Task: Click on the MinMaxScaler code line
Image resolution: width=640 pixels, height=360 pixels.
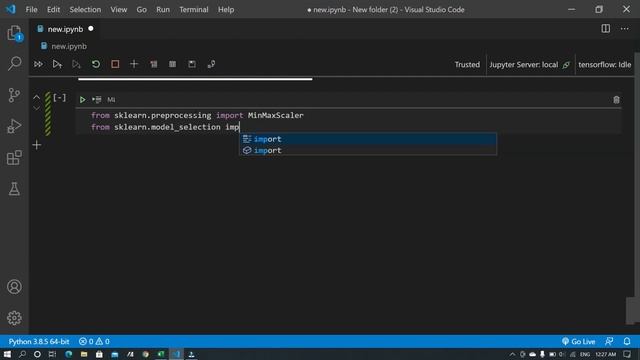Action: coord(197,116)
